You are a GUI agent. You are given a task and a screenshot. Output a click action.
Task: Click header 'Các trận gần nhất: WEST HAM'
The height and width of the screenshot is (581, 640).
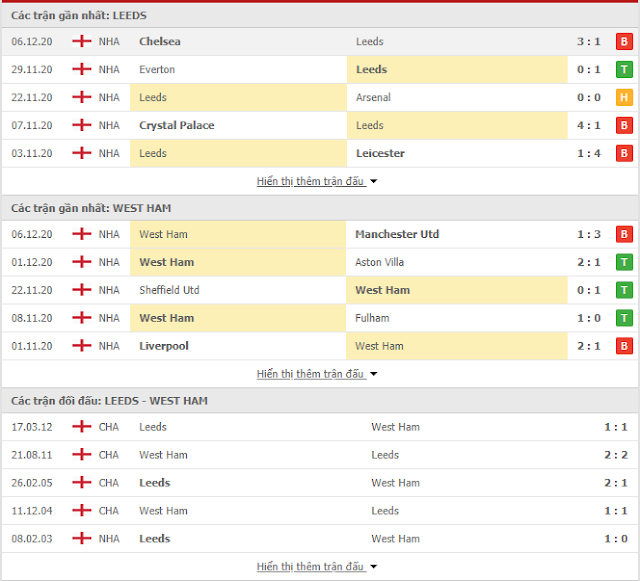coord(91,208)
